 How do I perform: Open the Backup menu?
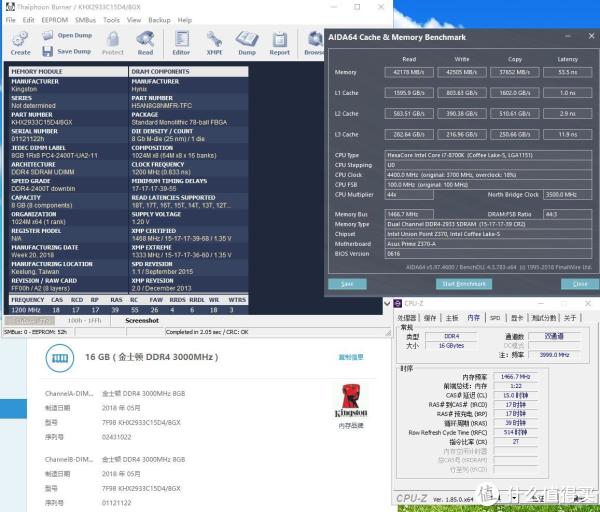(159, 20)
